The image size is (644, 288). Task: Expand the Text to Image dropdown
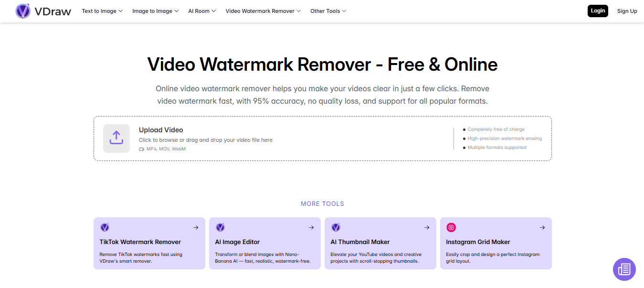[x=102, y=11]
